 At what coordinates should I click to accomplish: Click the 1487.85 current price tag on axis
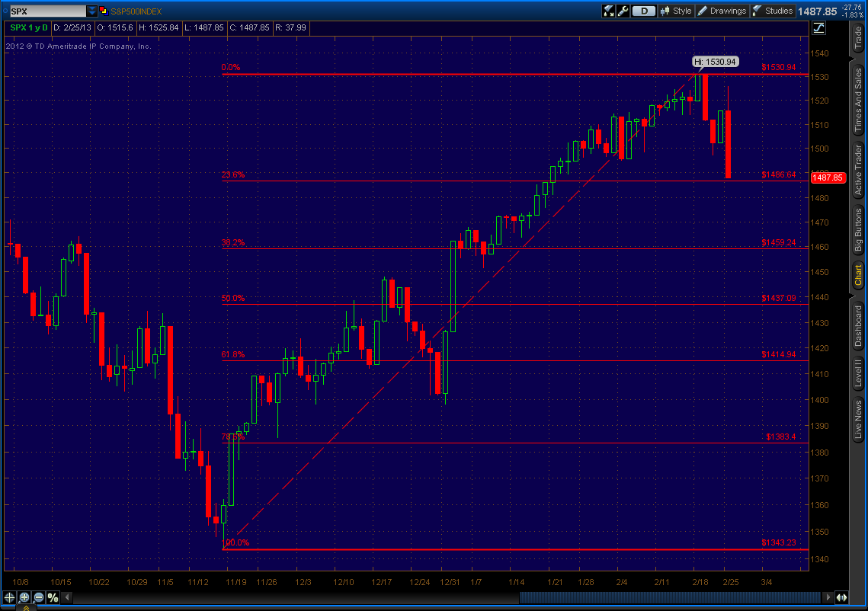pos(828,178)
